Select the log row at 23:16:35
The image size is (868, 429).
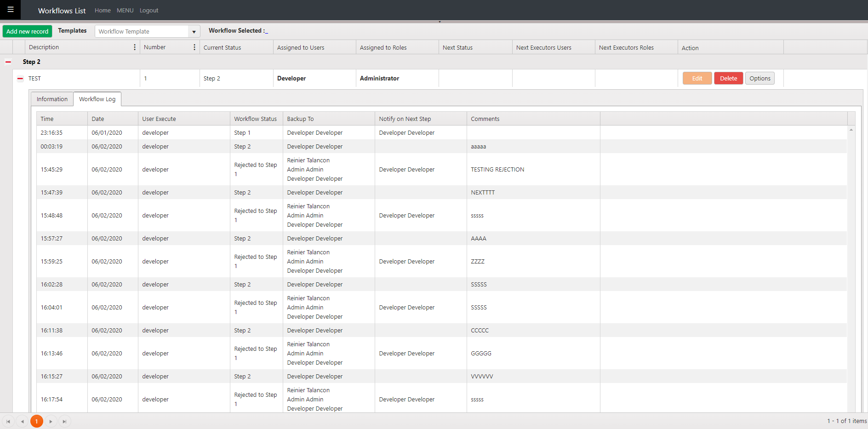click(441, 132)
